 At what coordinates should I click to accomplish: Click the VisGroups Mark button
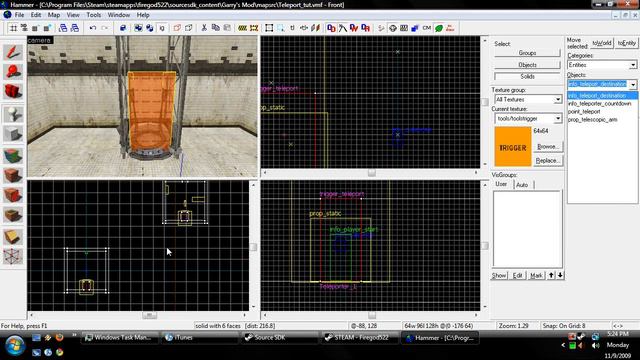click(x=536, y=276)
